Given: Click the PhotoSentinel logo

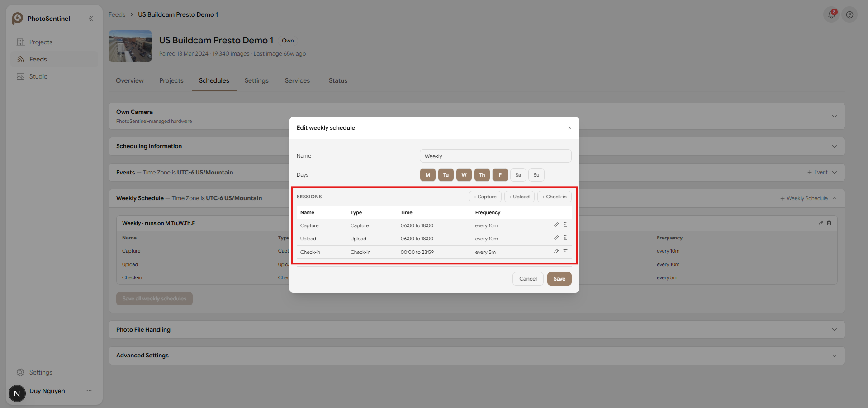Looking at the screenshot, I should [x=18, y=19].
